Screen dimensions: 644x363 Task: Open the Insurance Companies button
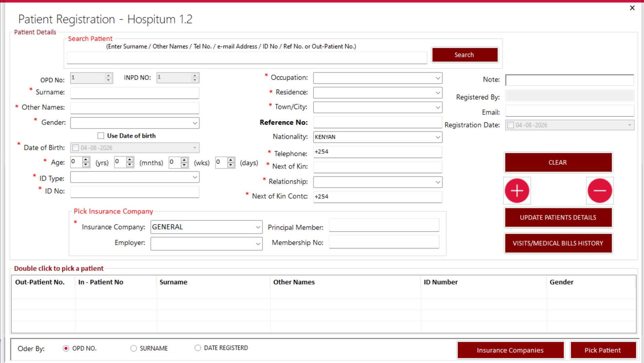(x=510, y=350)
